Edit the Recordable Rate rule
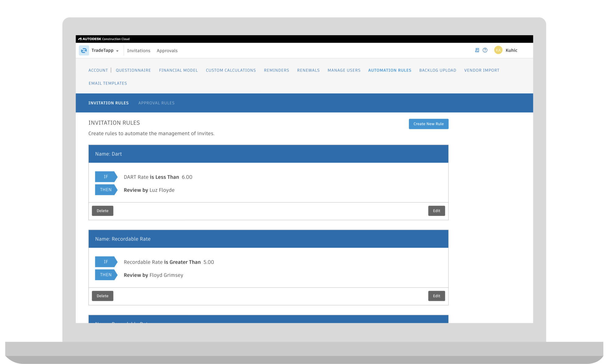 click(436, 296)
